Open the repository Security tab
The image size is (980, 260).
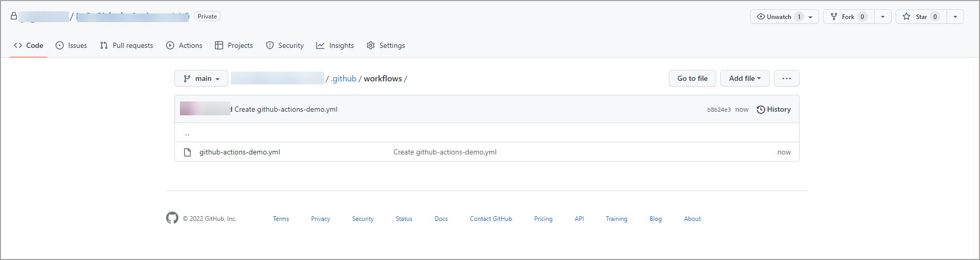coord(285,45)
